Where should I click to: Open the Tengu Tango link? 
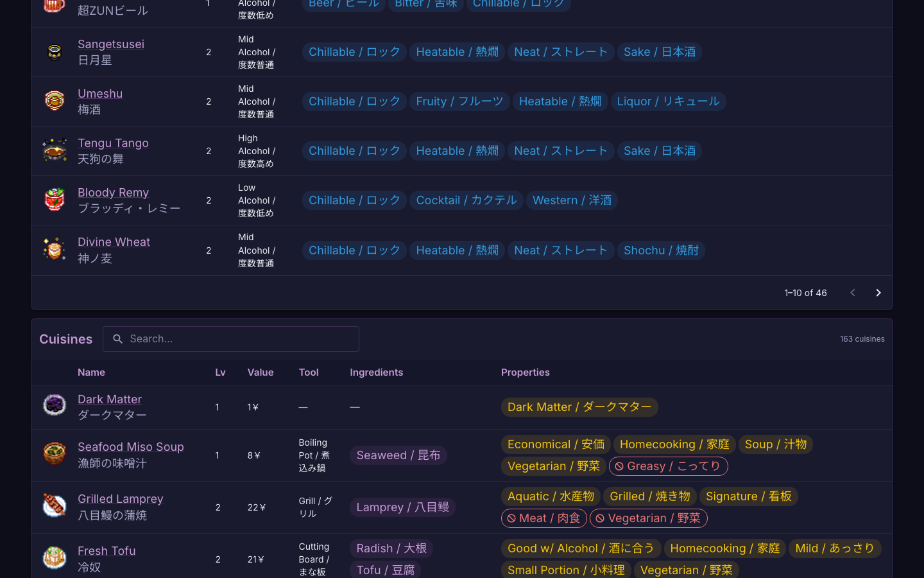(113, 143)
